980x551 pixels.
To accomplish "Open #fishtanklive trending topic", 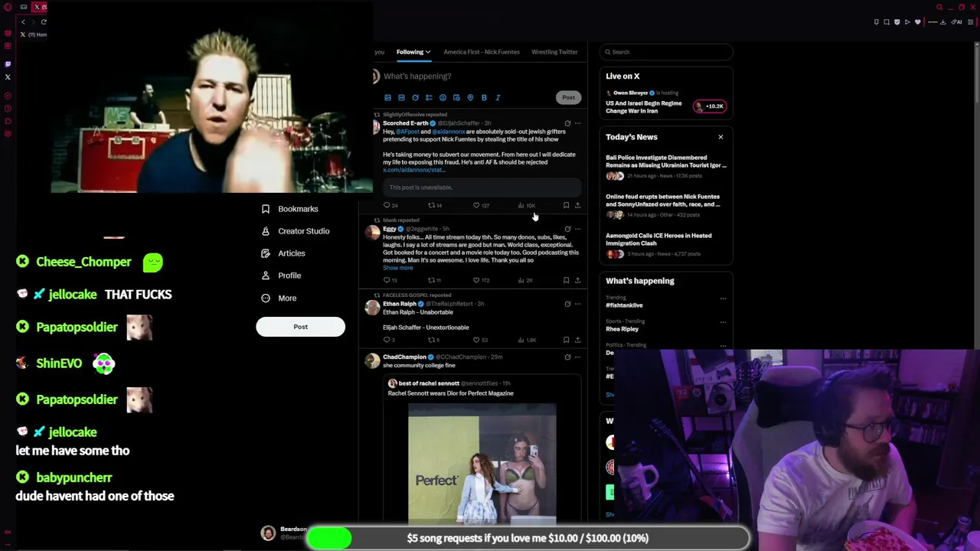I will pyautogui.click(x=624, y=305).
